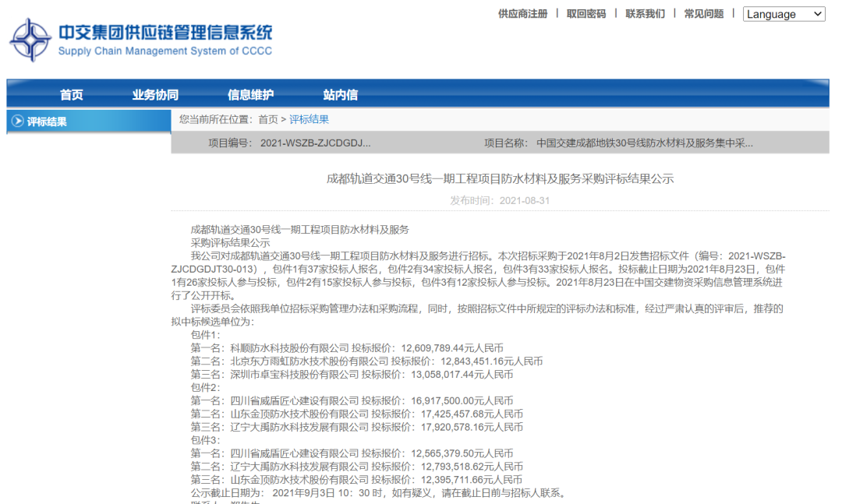The image size is (842, 504).
Task: Click the 采购评标结果公示 subtitle line
Action: coord(230,242)
